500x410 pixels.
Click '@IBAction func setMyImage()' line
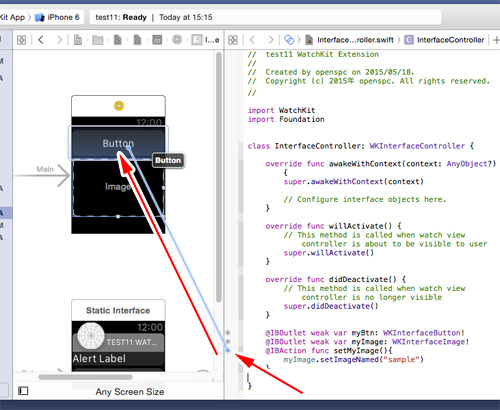tap(329, 351)
